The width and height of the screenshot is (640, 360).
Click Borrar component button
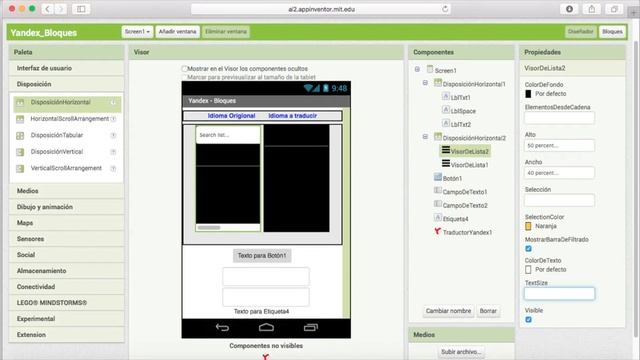pos(488,311)
